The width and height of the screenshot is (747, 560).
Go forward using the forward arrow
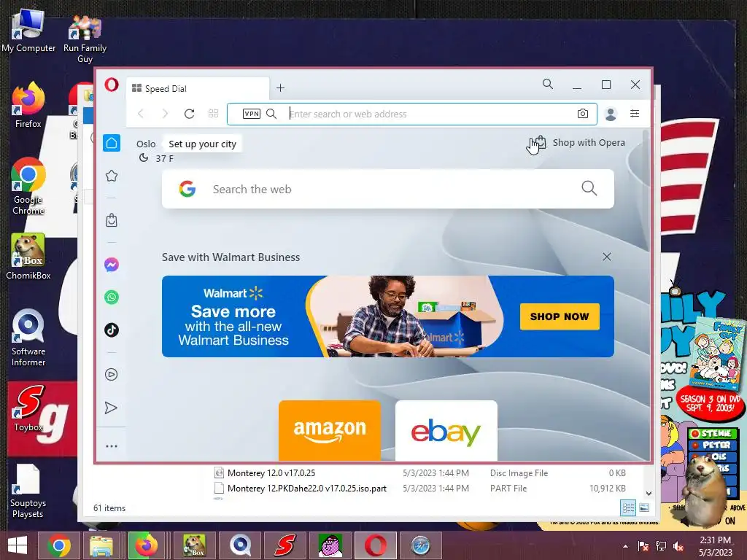tap(165, 113)
